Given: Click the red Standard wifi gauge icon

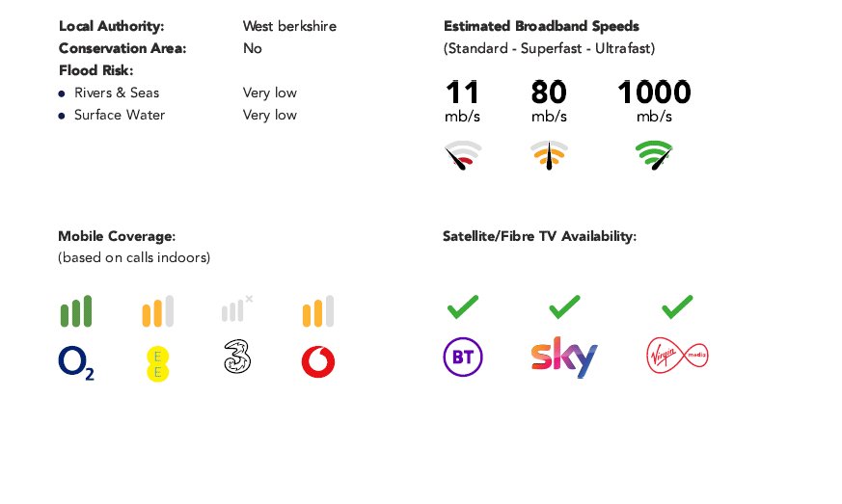Looking at the screenshot, I should 463,155.
